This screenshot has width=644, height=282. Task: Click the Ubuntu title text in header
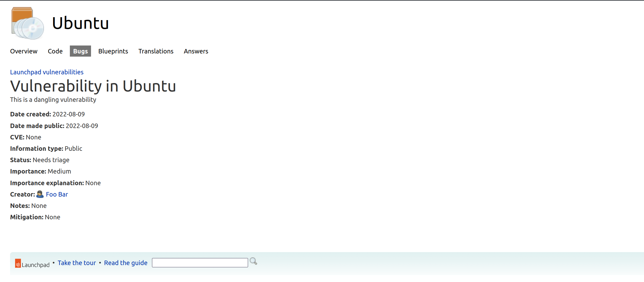(80, 23)
